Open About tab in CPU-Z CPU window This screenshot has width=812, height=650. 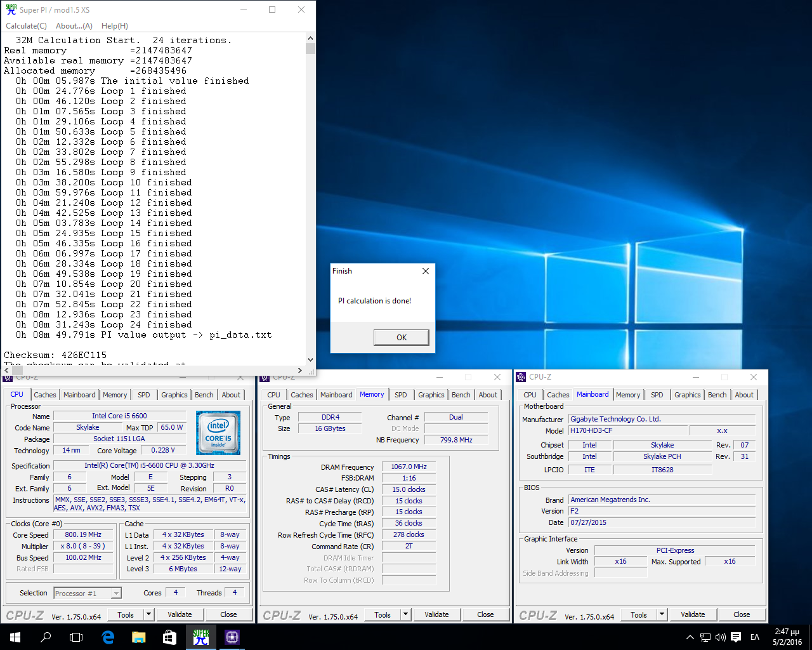pos(231,395)
